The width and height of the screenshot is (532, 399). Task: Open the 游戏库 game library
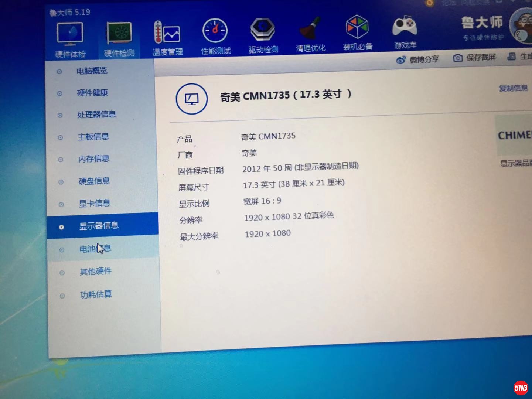click(405, 32)
